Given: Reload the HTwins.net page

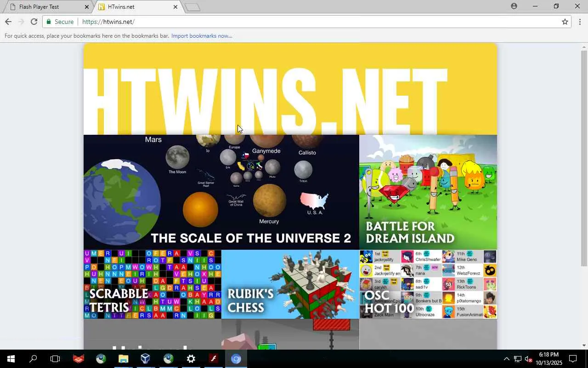Looking at the screenshot, I should coord(34,22).
